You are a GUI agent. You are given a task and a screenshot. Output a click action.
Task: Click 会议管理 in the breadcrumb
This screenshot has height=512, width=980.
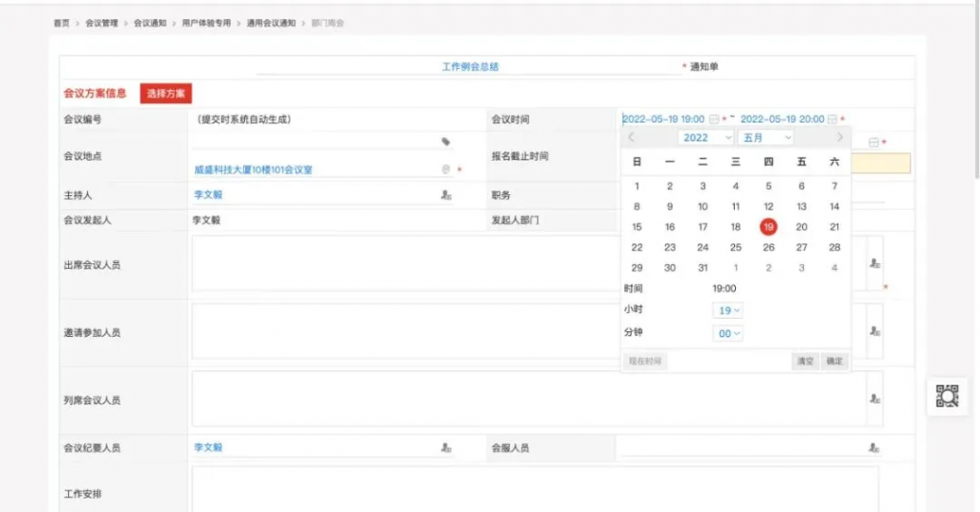[x=101, y=22]
